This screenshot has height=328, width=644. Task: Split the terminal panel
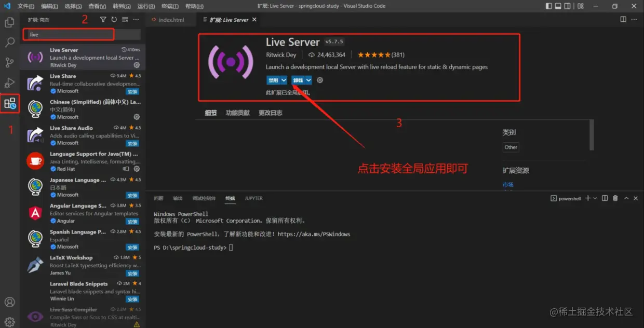click(x=605, y=198)
